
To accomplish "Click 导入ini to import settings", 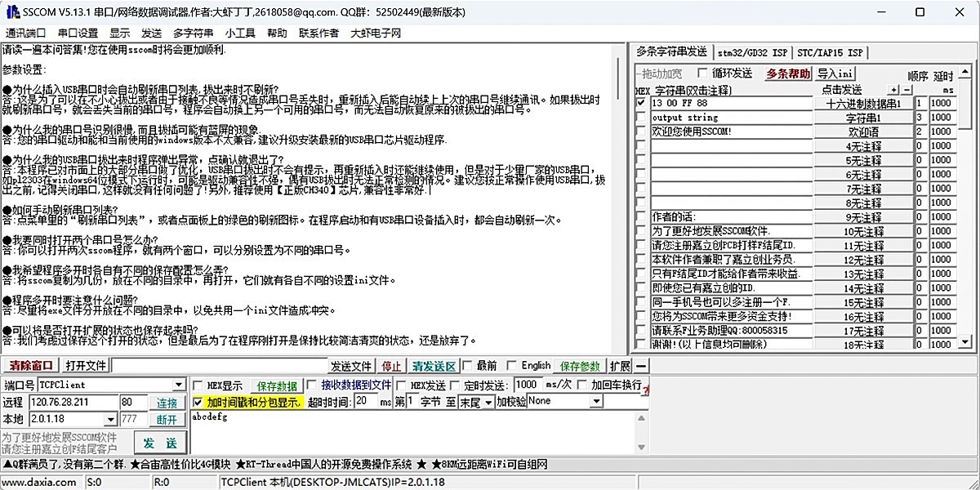I will click(835, 73).
